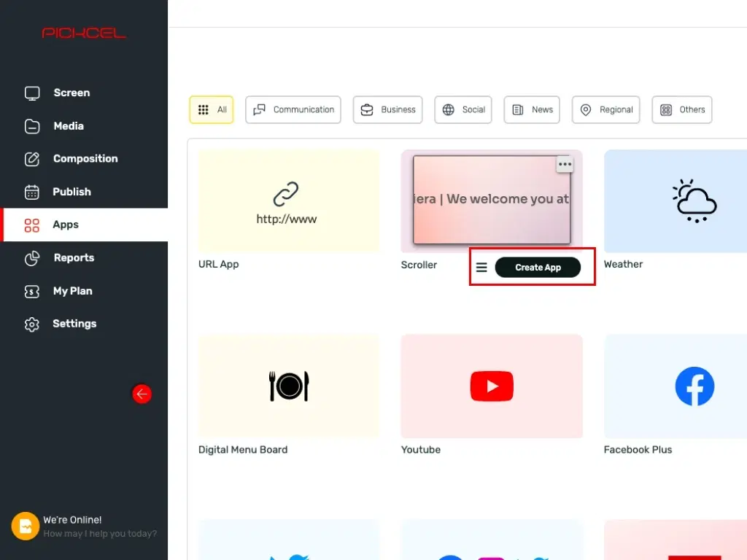The height and width of the screenshot is (560, 747).
Task: Open the online chat support widget
Action: tap(24, 525)
